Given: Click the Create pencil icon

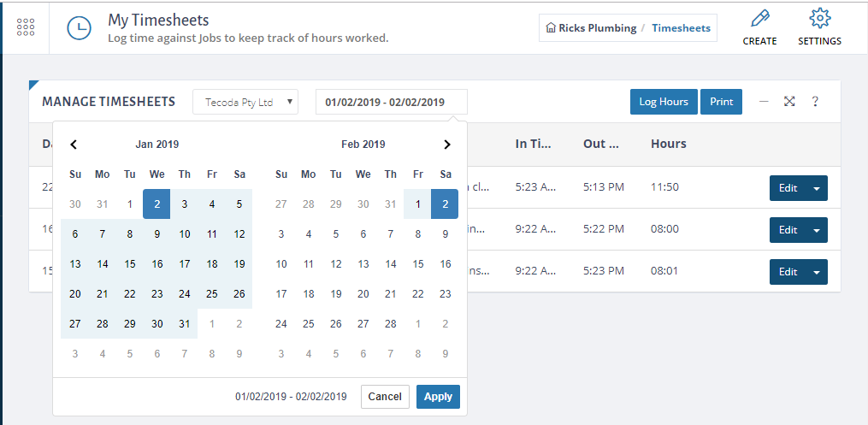Looking at the screenshot, I should (x=759, y=20).
